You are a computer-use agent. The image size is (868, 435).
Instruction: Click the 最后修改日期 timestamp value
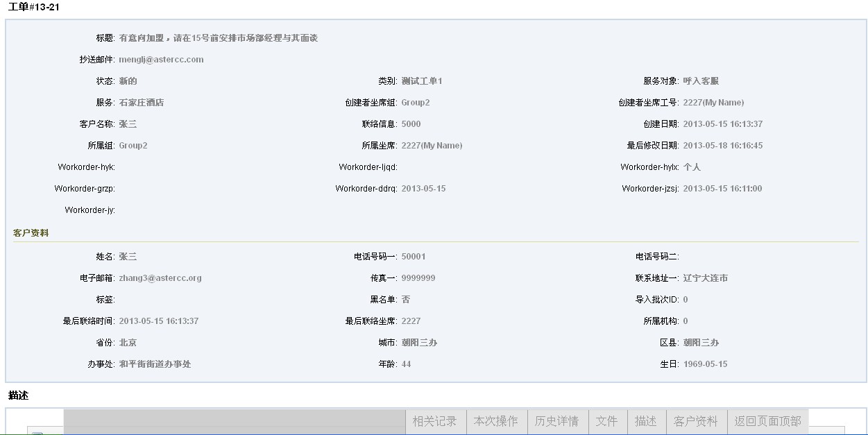tap(722, 146)
